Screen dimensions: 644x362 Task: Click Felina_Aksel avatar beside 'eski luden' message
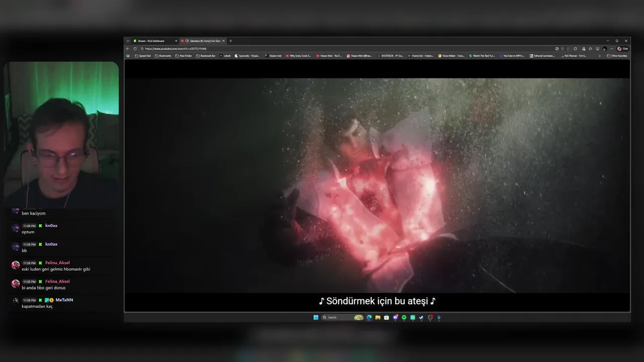coord(16,265)
